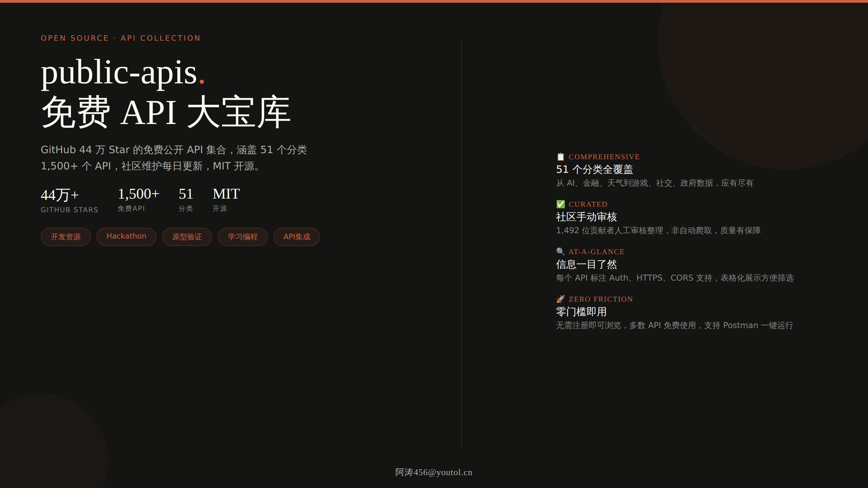This screenshot has height=488, width=868.
Task: Click the MIT license statistic value
Action: click(226, 194)
